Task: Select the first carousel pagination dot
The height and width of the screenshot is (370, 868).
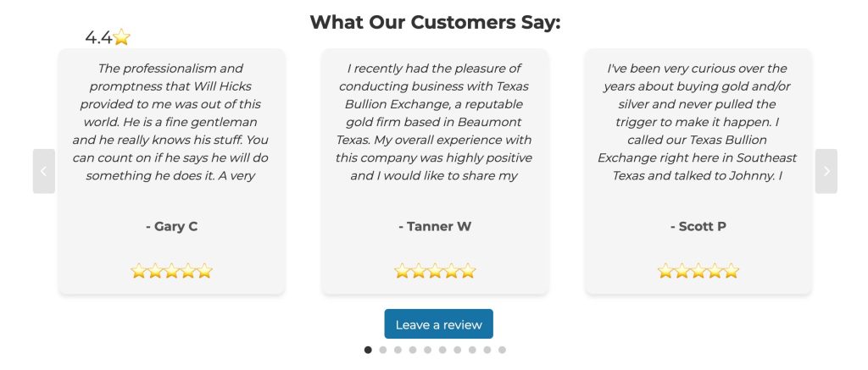Action: pos(368,350)
